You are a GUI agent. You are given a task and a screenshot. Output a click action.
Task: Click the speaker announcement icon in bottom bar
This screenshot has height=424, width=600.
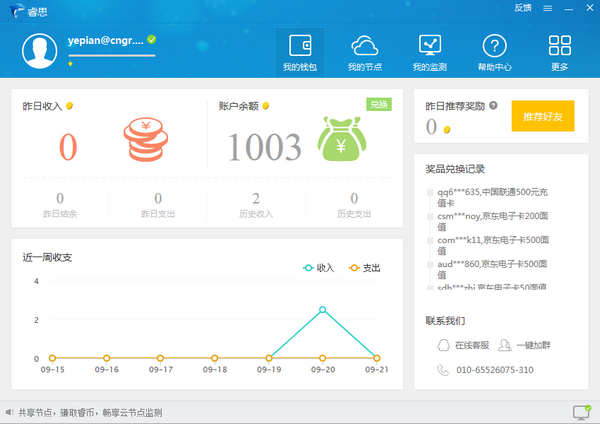pyautogui.click(x=9, y=412)
